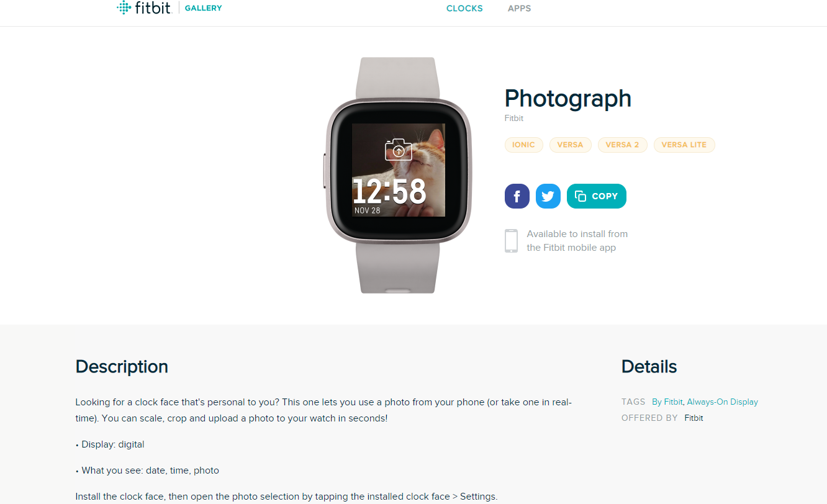Click the Versa watch preview image
Viewport: 827px width, 504px height.
[x=398, y=174]
